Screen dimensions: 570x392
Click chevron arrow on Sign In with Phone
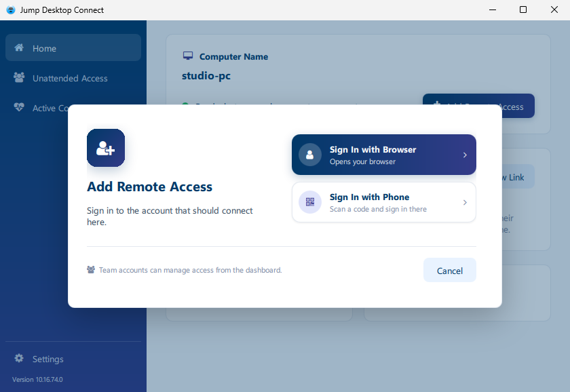click(x=465, y=202)
